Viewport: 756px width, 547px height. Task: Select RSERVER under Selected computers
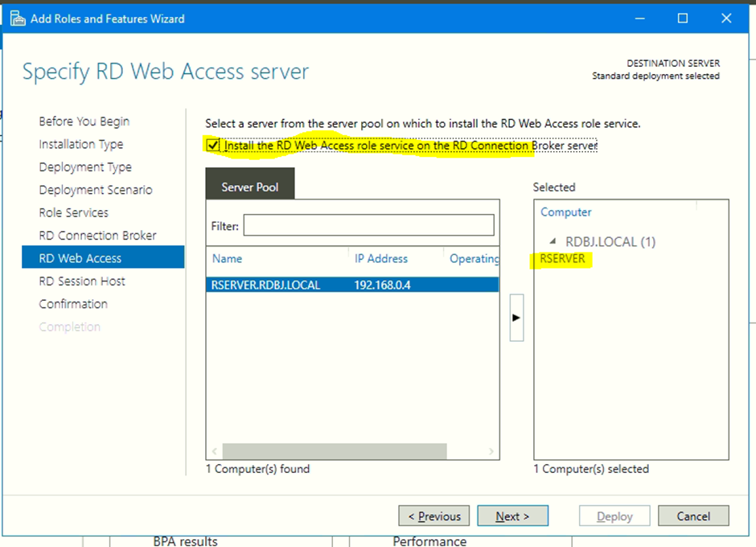[565, 259]
